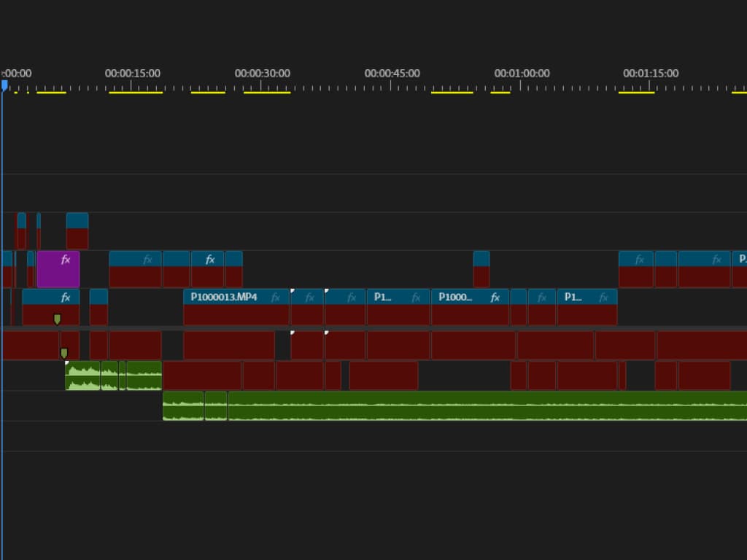
Task: Click the bright fx badge above P1000013.MP4
Action: [x=210, y=260]
